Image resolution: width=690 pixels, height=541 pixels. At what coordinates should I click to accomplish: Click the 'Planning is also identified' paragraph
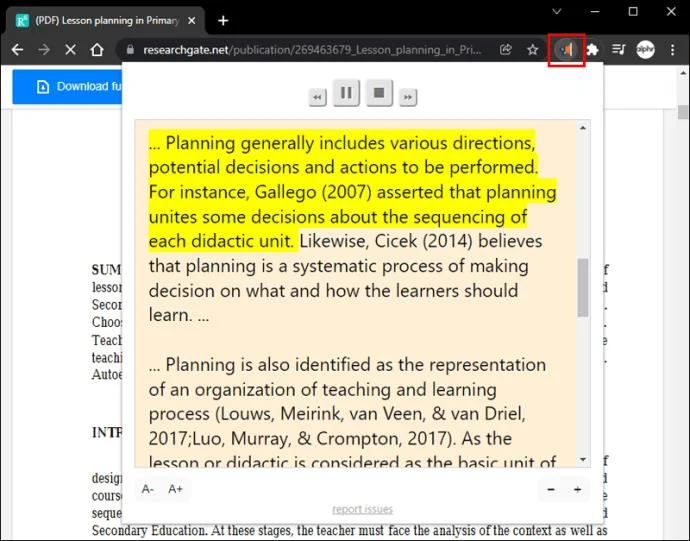(x=352, y=413)
